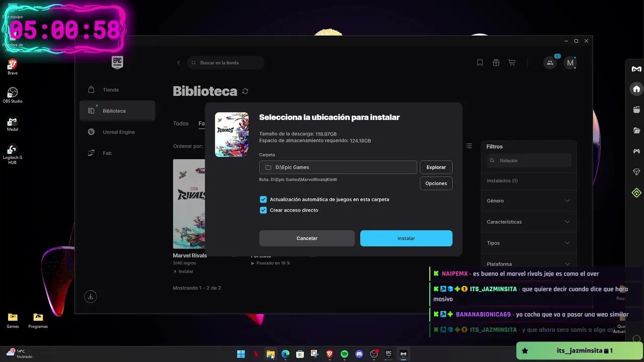The image size is (644, 362).
Task: Click the Marvel Rivals title in the library
Action: coord(190,255)
